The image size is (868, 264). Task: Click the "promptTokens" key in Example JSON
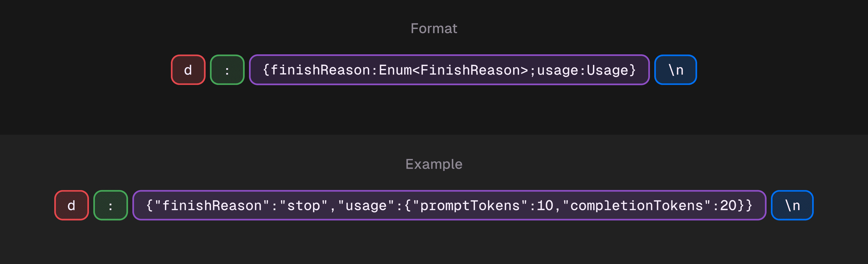point(470,206)
